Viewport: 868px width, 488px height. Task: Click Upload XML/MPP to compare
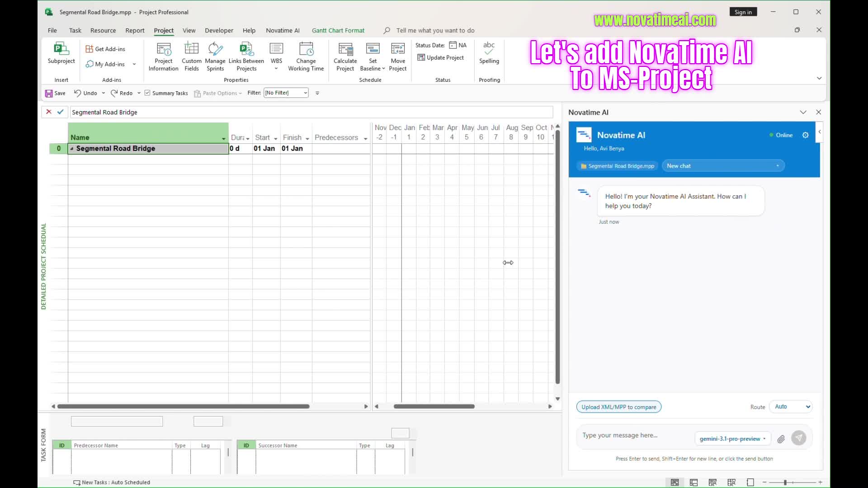[x=619, y=407]
